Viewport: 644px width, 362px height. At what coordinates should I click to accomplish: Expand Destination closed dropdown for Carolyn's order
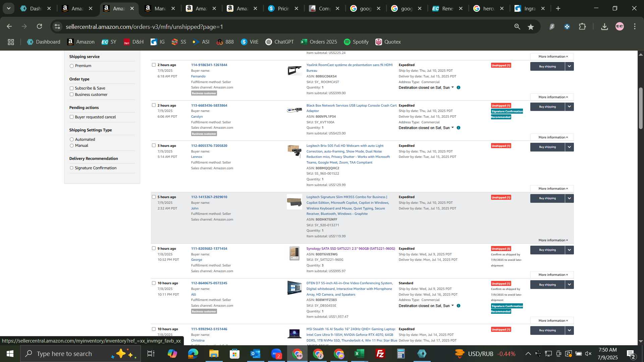452,128
